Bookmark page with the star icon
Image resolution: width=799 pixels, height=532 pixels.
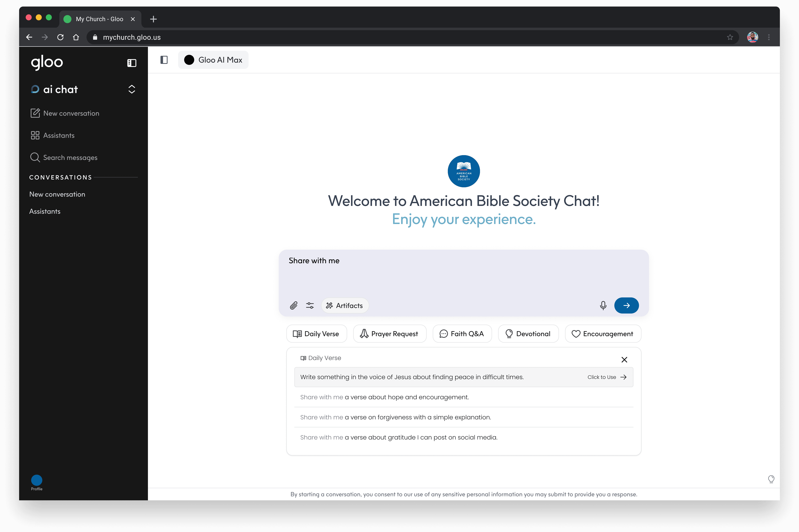[730, 37]
